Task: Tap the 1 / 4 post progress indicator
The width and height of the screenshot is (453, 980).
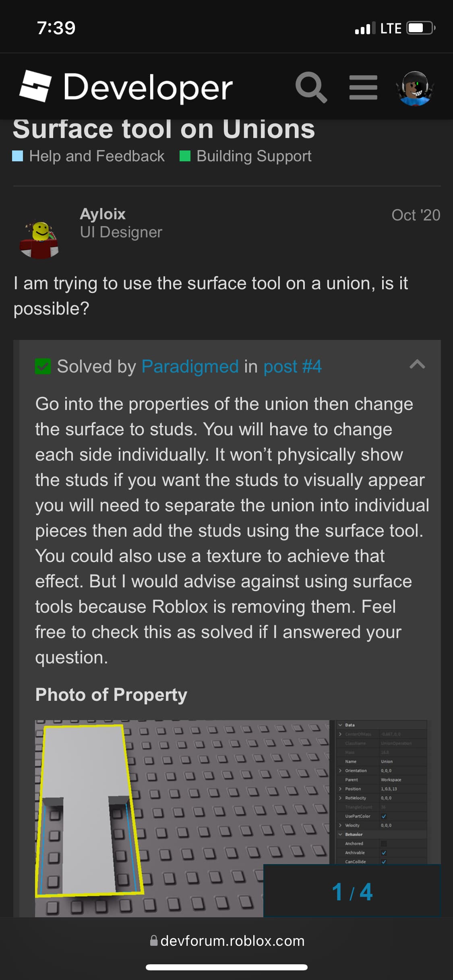Action: (x=352, y=891)
